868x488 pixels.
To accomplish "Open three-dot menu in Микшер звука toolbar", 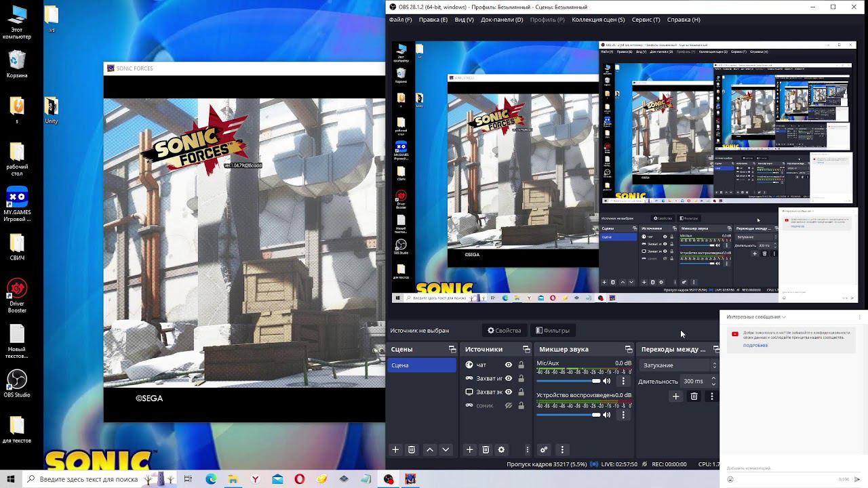I will (x=562, y=449).
